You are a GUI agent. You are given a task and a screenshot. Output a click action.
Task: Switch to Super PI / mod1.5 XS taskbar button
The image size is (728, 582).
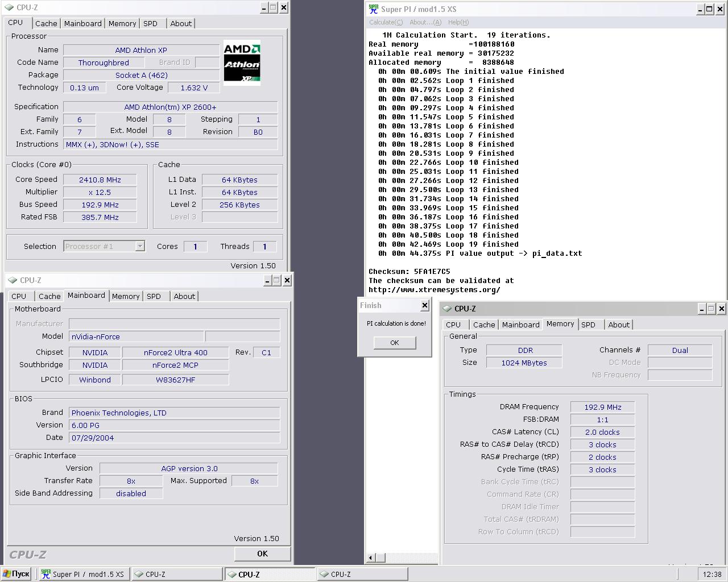tap(84, 574)
